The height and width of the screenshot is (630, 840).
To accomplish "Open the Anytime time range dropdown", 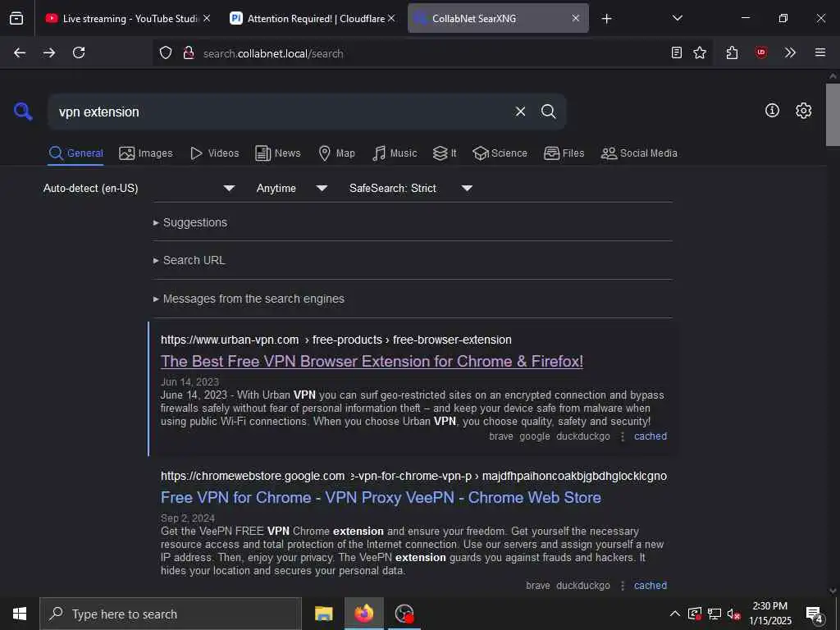I will [291, 188].
